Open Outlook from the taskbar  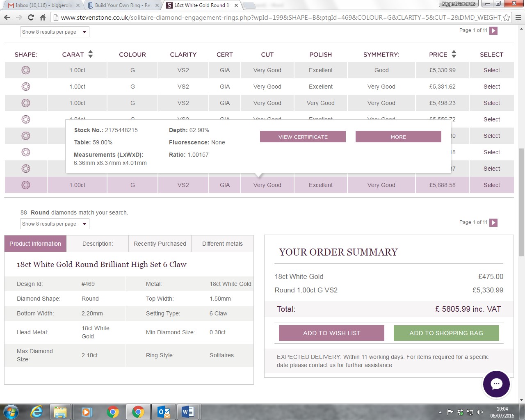coord(164,412)
